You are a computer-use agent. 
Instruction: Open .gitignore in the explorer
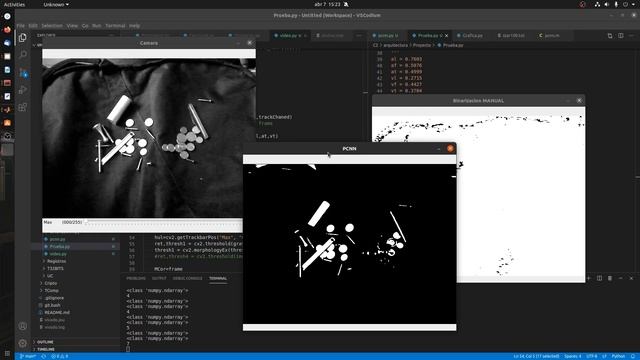(x=54, y=298)
